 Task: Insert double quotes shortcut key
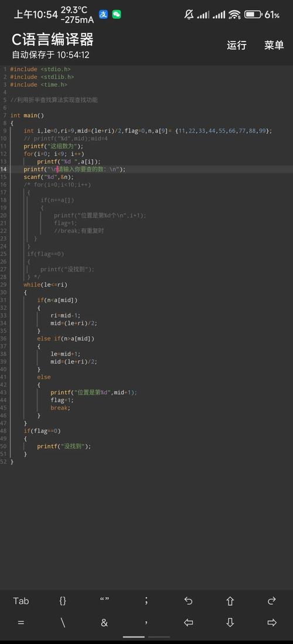tap(105, 601)
